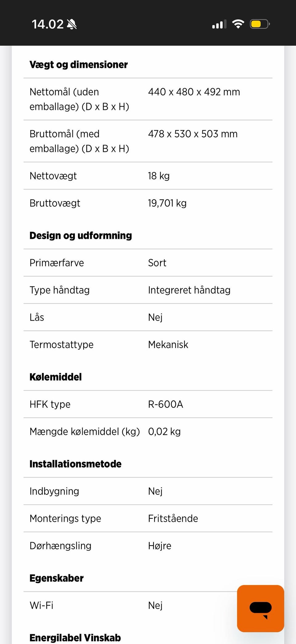
Task: Open the orange chat support button
Action: (260, 608)
